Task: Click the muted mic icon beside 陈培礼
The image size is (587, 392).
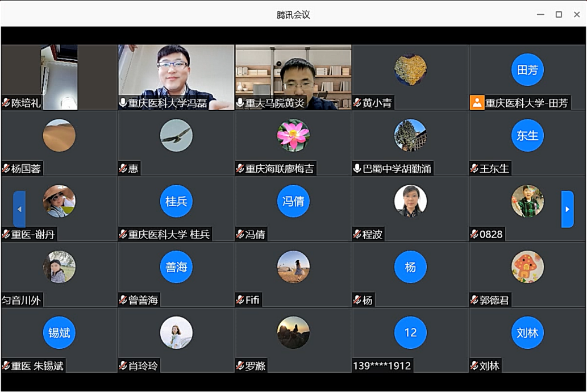Action: [x=6, y=103]
